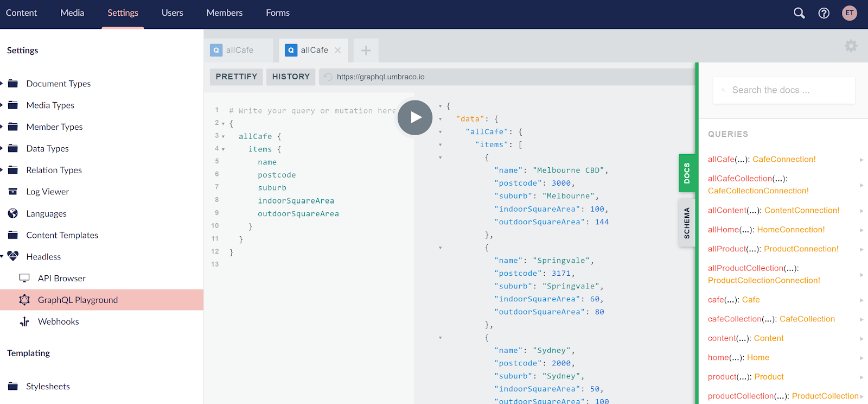Switch to the Members section
The width and height of the screenshot is (868, 404).
[225, 13]
